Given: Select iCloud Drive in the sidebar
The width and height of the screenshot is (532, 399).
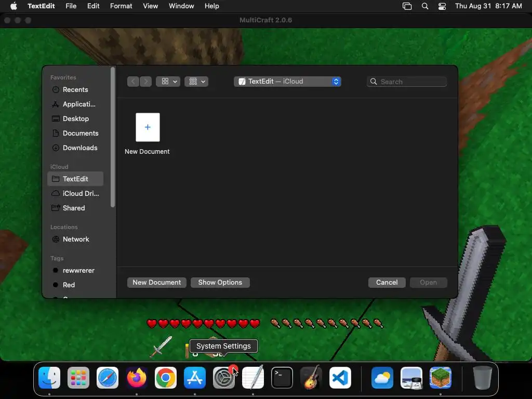Looking at the screenshot, I should (x=75, y=193).
